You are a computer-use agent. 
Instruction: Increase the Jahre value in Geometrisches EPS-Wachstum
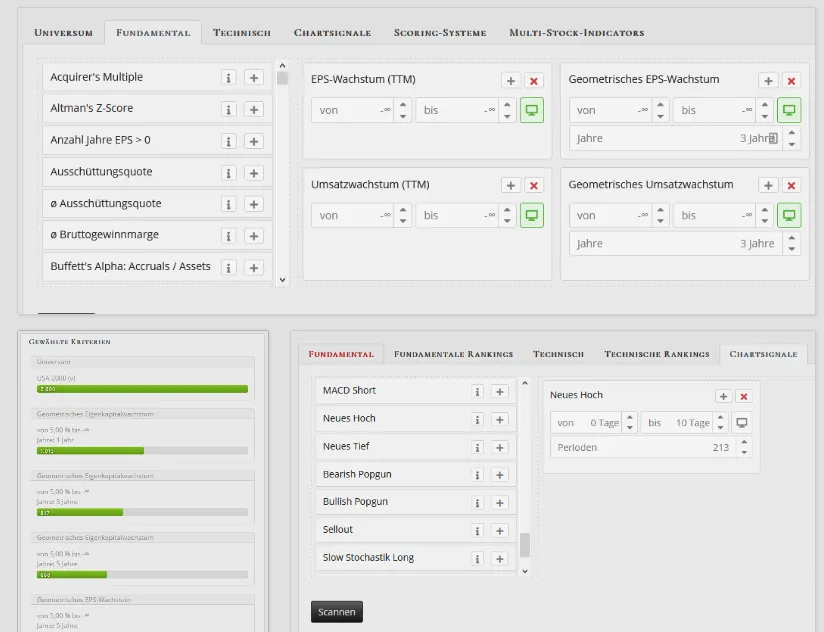792,133
